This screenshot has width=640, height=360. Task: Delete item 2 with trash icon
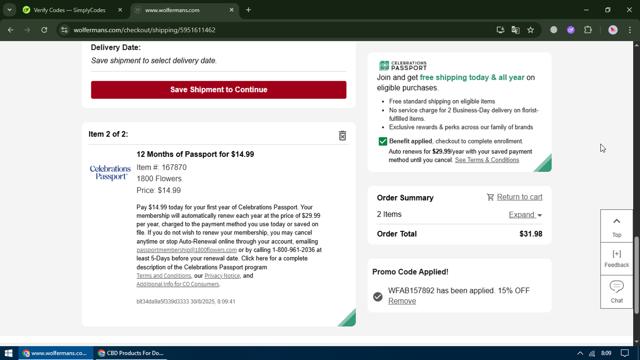(342, 136)
